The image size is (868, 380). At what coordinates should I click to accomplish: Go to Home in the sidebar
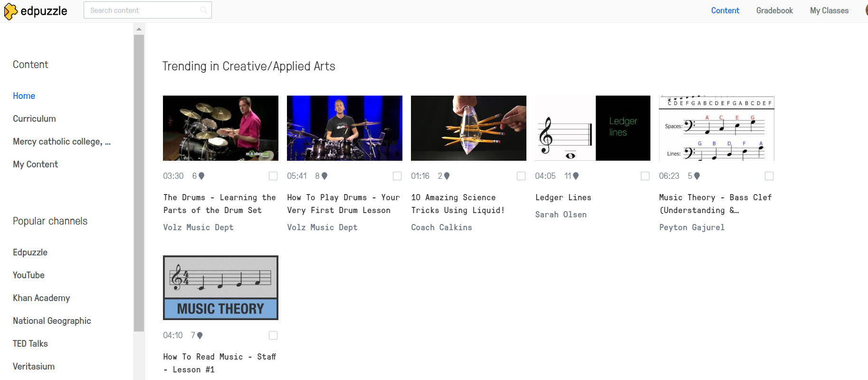click(24, 96)
